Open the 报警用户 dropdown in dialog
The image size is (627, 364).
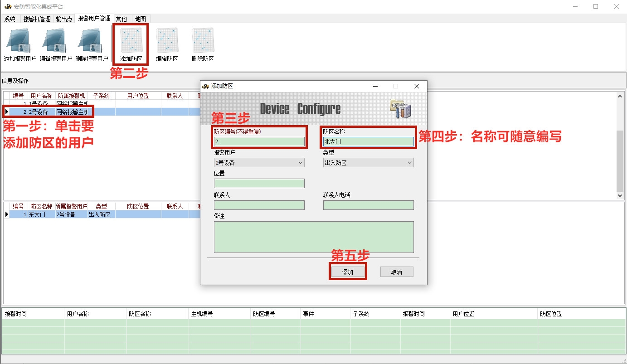(x=259, y=163)
